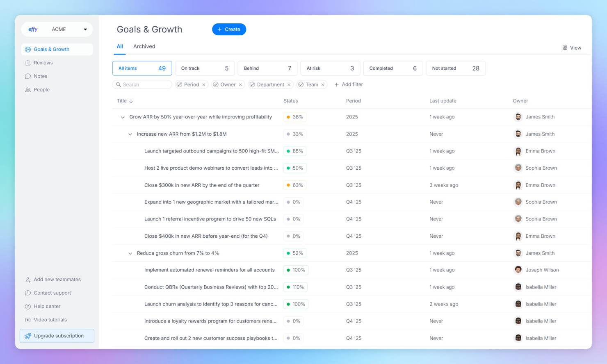Sort by the Title column arrow

click(131, 101)
